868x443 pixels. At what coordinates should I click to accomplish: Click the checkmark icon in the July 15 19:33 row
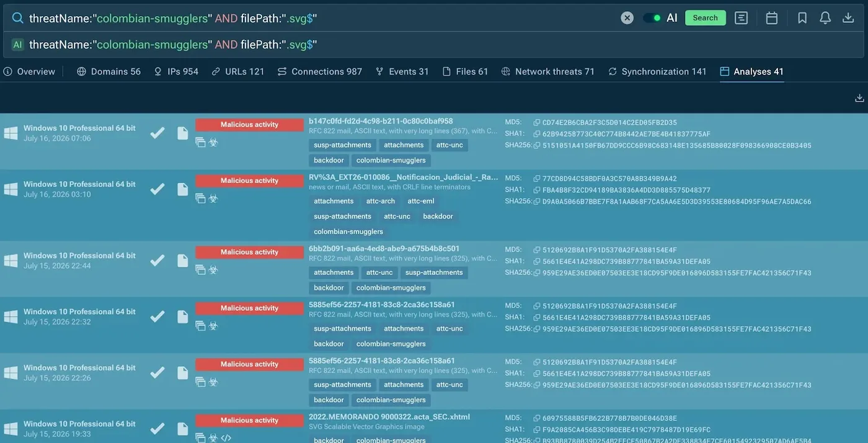[x=157, y=428]
